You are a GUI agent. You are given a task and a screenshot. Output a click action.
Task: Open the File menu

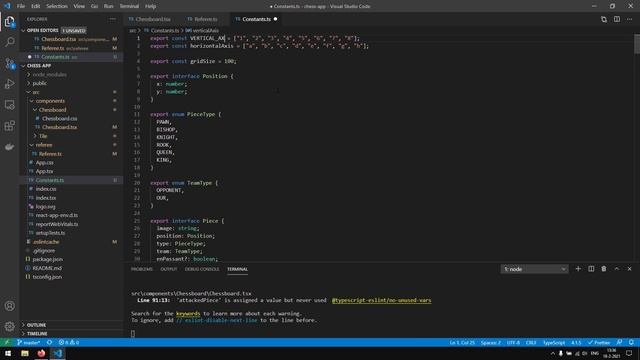tap(21, 6)
